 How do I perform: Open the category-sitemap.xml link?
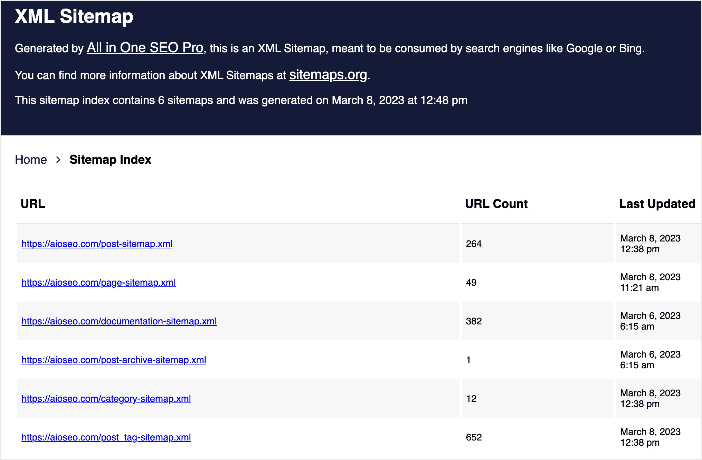click(x=106, y=399)
